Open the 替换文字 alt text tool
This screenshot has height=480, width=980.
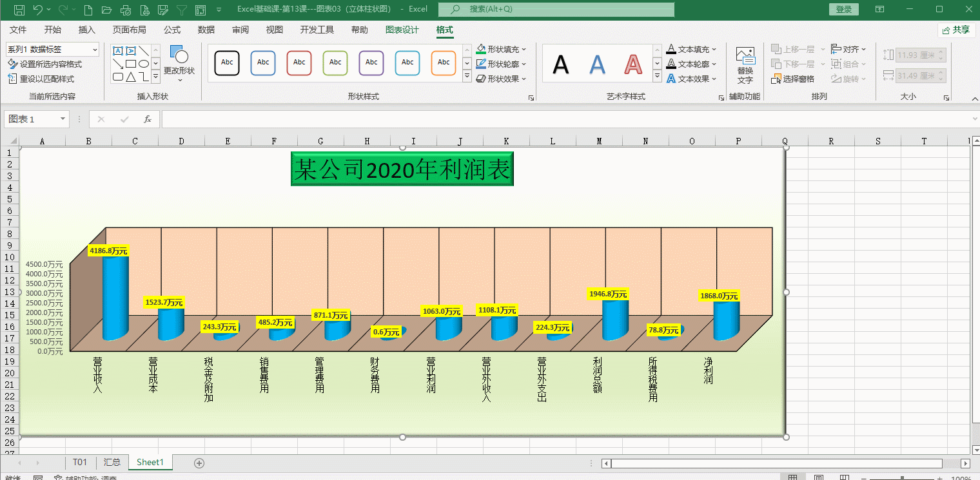[745, 66]
